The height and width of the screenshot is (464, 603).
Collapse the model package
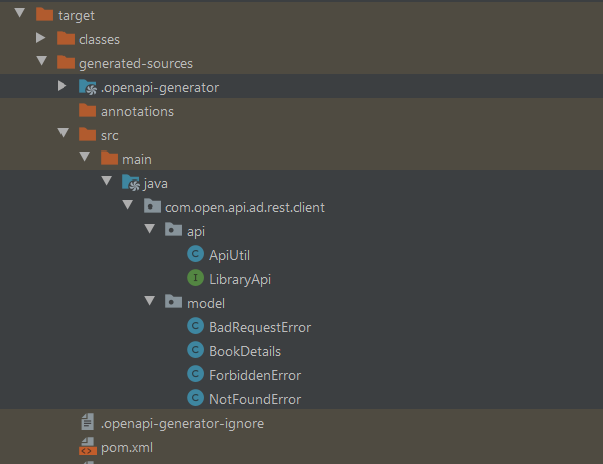150,301
